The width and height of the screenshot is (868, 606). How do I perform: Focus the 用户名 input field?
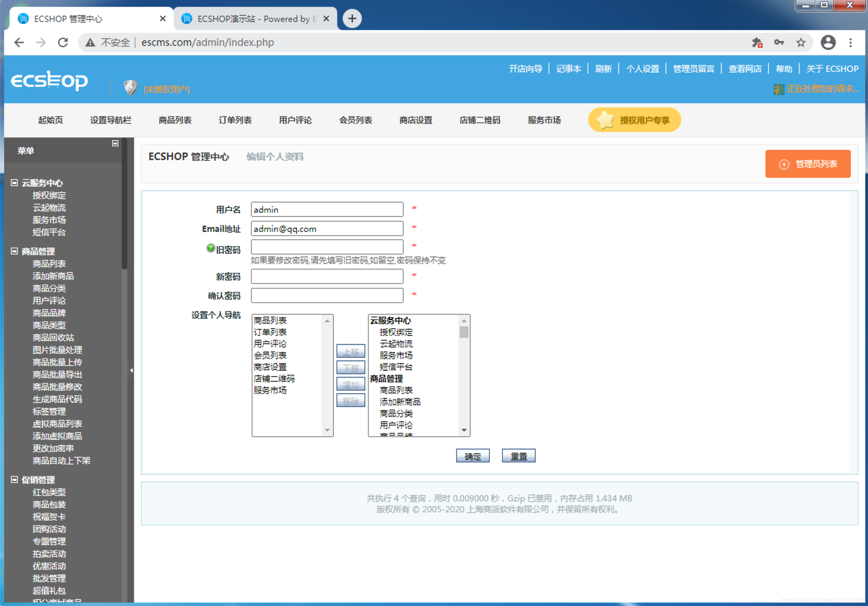point(327,209)
